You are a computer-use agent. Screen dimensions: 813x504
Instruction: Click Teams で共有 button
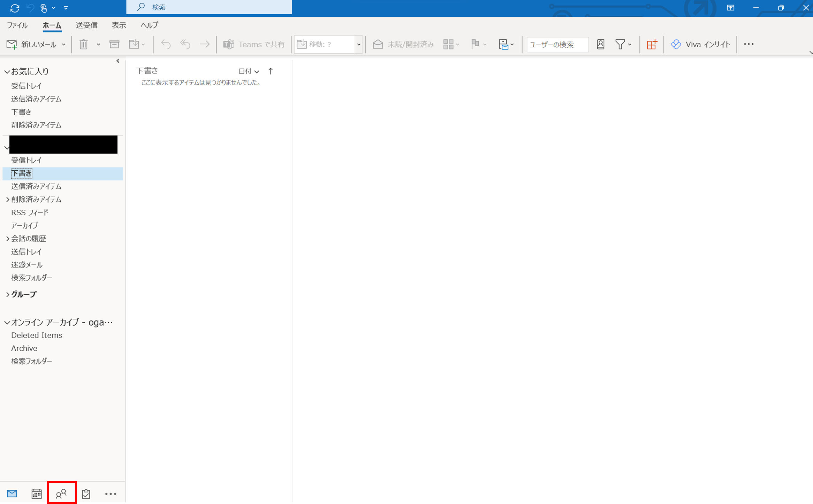pos(254,44)
